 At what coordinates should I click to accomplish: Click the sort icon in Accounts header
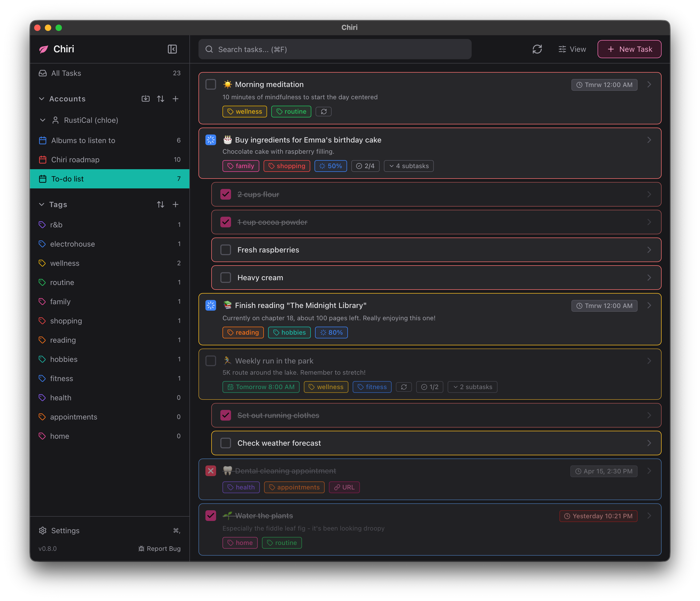click(x=161, y=99)
